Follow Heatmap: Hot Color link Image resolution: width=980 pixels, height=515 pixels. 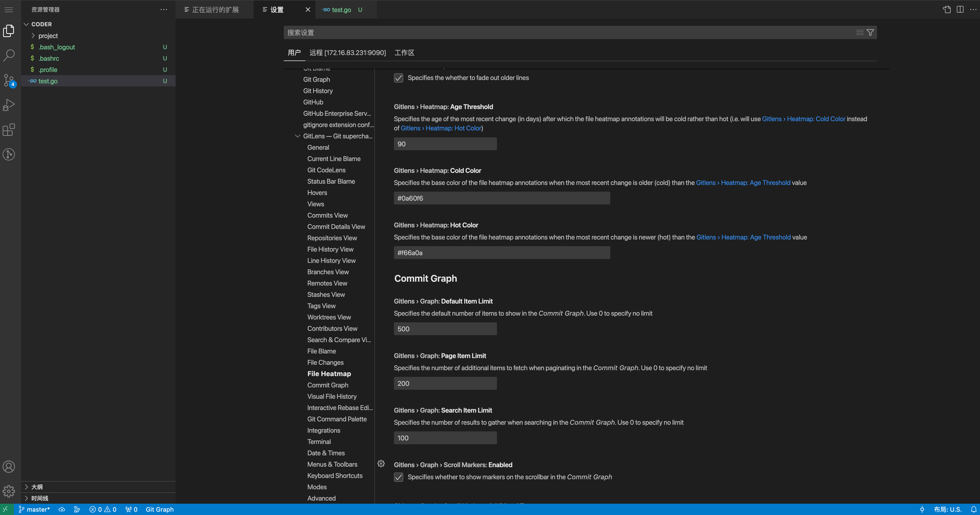pyautogui.click(x=441, y=128)
